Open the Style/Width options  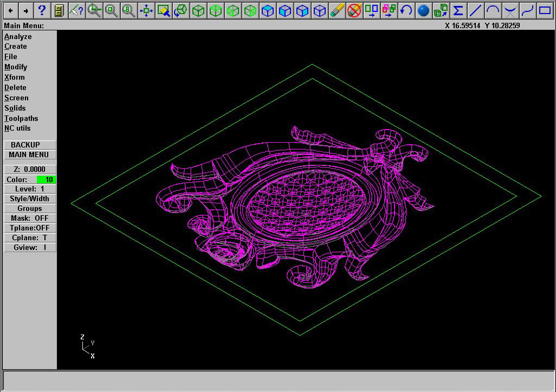[x=30, y=199]
